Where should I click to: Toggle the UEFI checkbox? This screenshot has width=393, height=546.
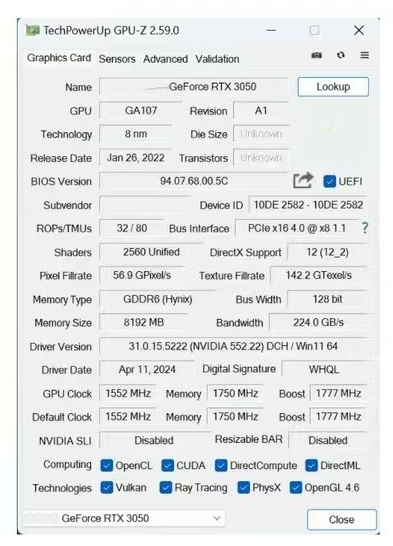click(x=329, y=181)
